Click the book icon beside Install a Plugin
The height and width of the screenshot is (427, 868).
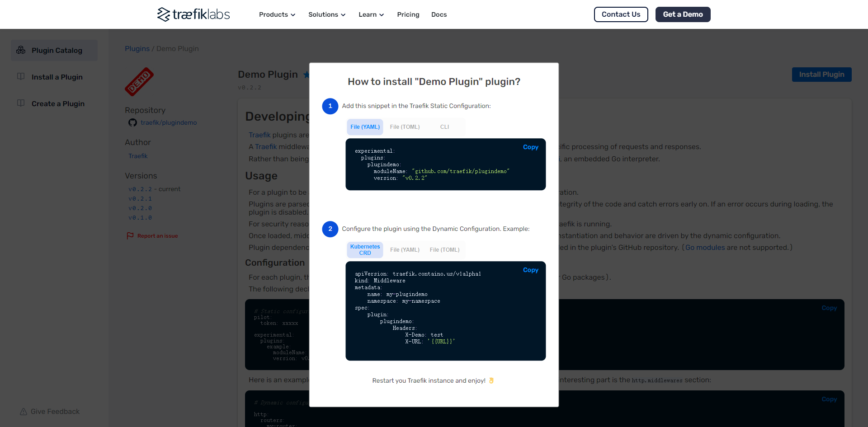[x=21, y=76]
